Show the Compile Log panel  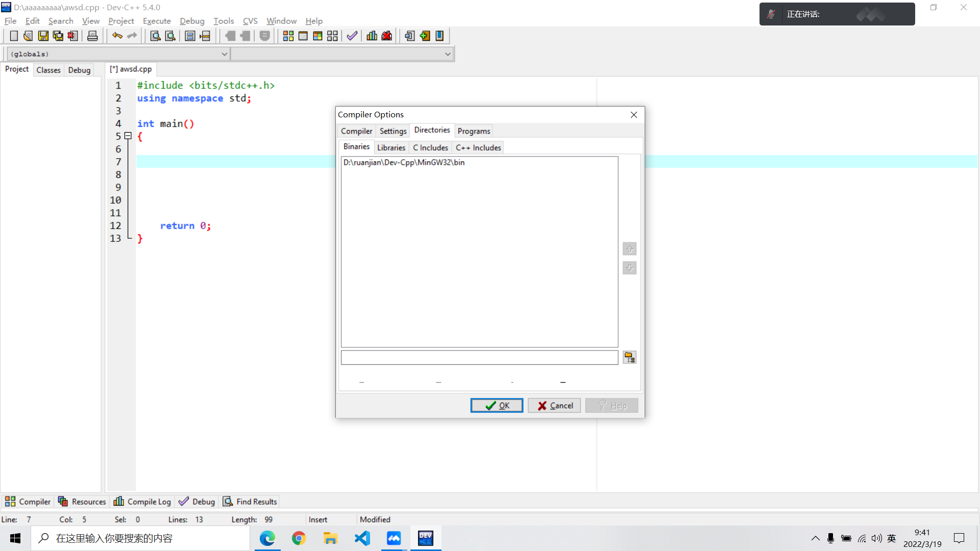click(x=142, y=502)
